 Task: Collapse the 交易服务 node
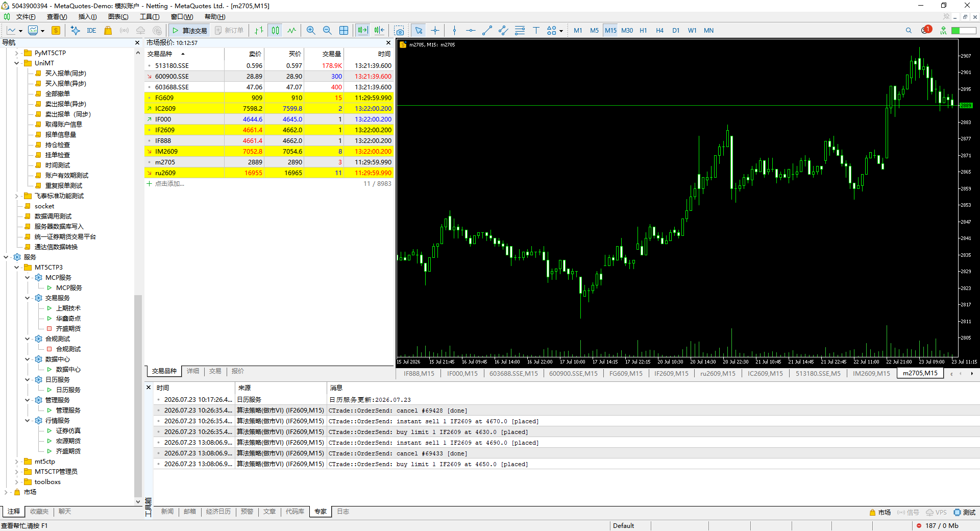click(x=28, y=298)
